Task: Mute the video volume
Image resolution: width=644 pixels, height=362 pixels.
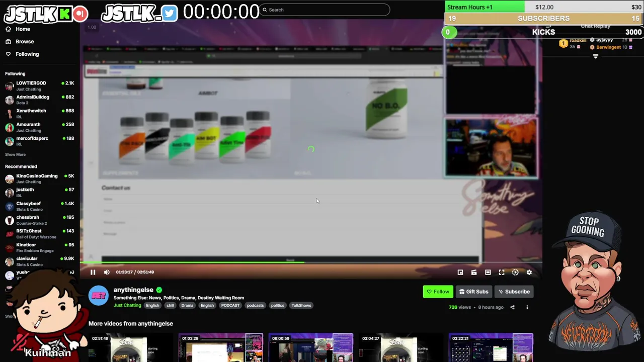Action: pyautogui.click(x=107, y=272)
